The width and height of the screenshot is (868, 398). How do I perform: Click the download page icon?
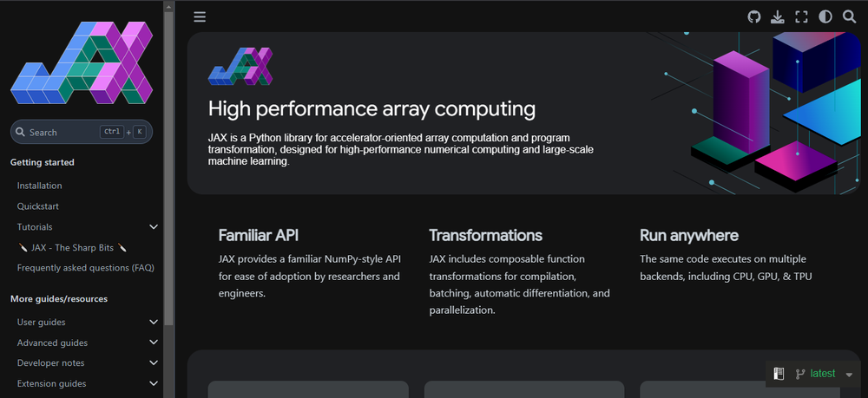(x=778, y=17)
